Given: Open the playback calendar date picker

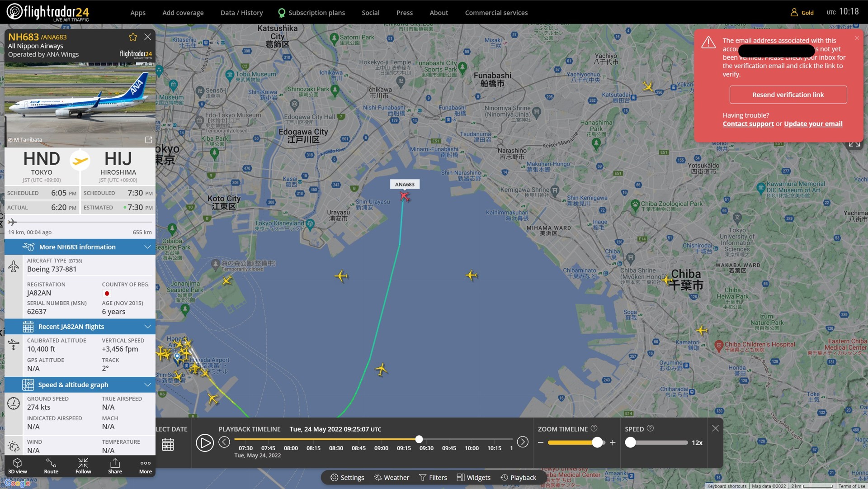Looking at the screenshot, I should (x=168, y=444).
